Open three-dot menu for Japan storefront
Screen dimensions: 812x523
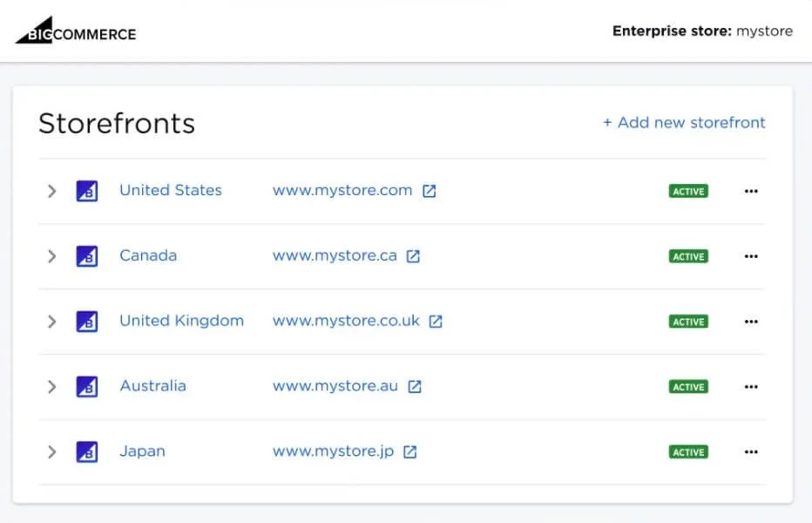751,452
